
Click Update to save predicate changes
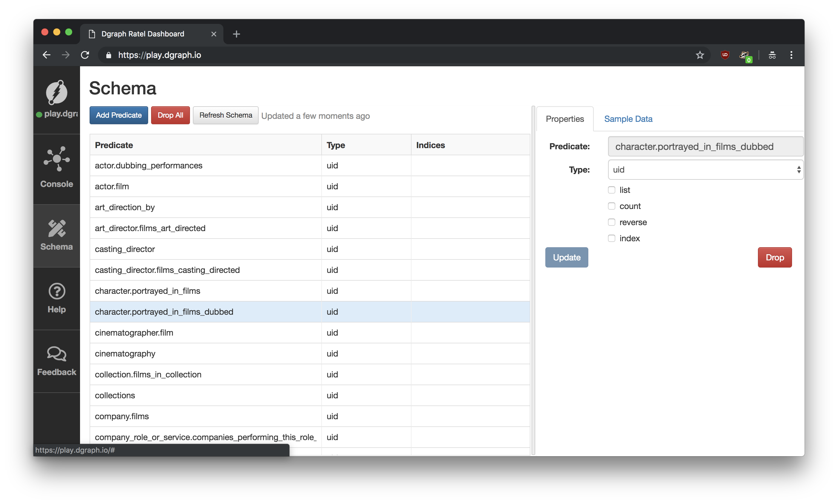[566, 257]
